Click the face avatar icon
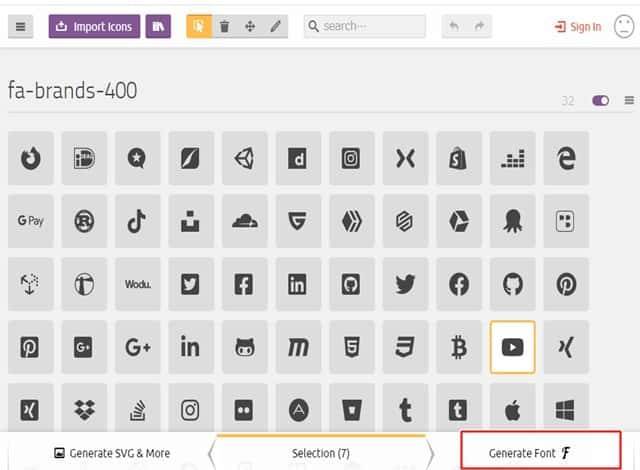Screen dimensions: 640x470 coord(624,27)
